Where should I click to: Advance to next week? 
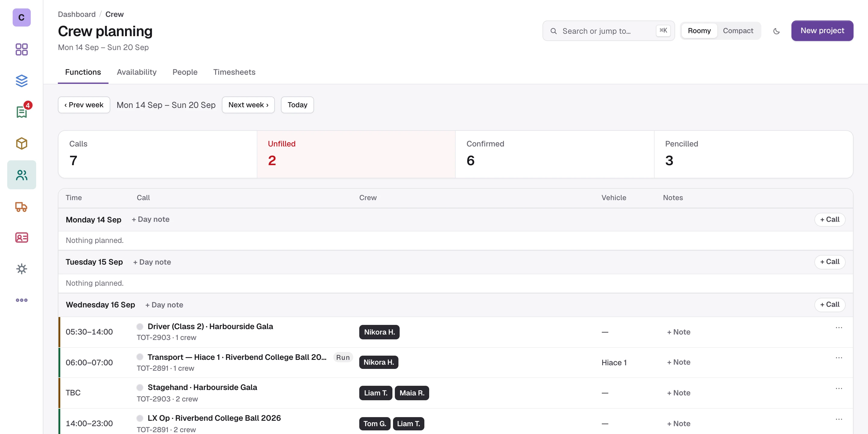(x=248, y=105)
